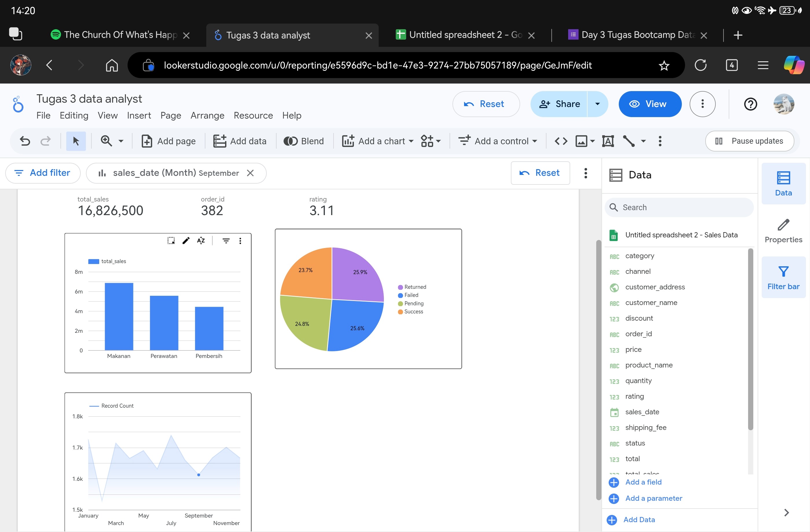Open the Arrange menu
This screenshot has height=532, width=810.
(x=207, y=116)
